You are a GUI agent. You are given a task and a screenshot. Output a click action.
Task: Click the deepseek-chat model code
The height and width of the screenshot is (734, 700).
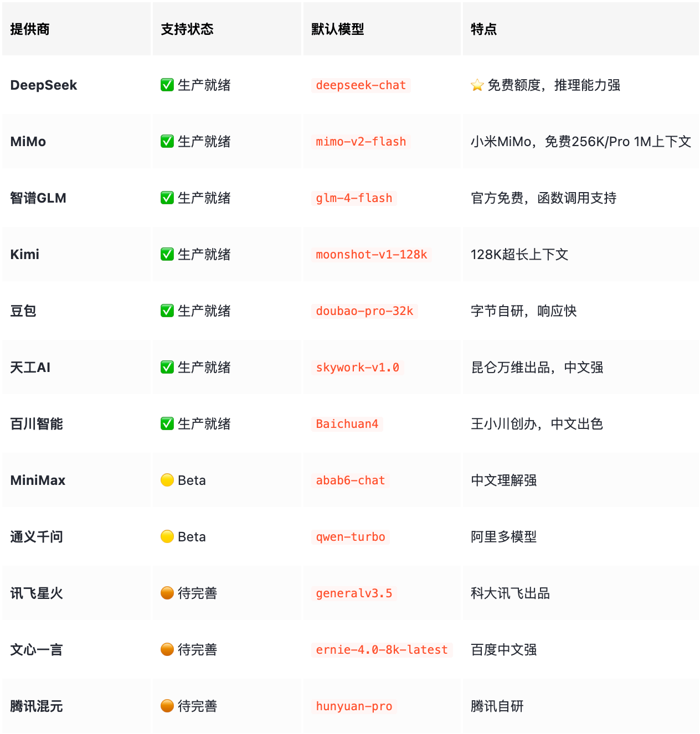click(x=361, y=85)
